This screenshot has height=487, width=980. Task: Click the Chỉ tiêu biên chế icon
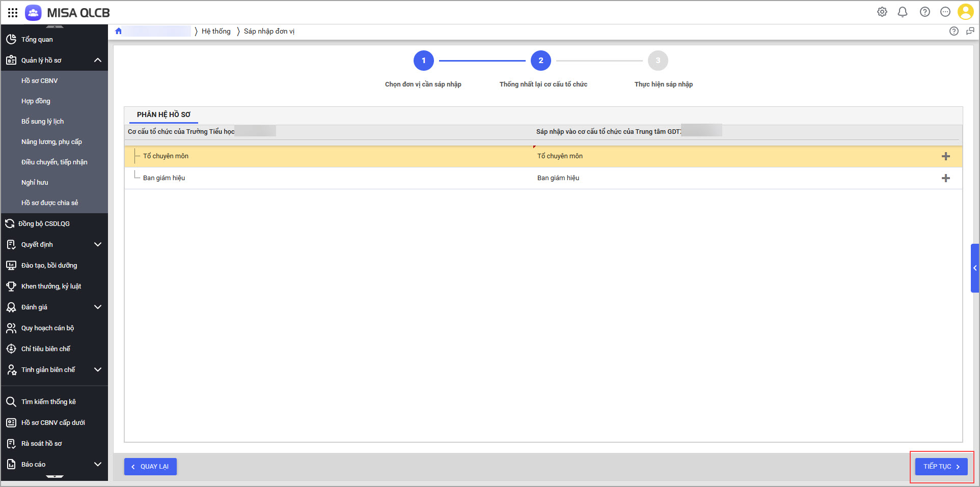pyautogui.click(x=11, y=349)
